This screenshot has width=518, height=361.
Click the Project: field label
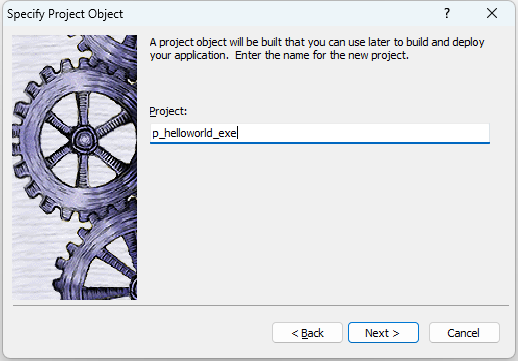pos(168,111)
